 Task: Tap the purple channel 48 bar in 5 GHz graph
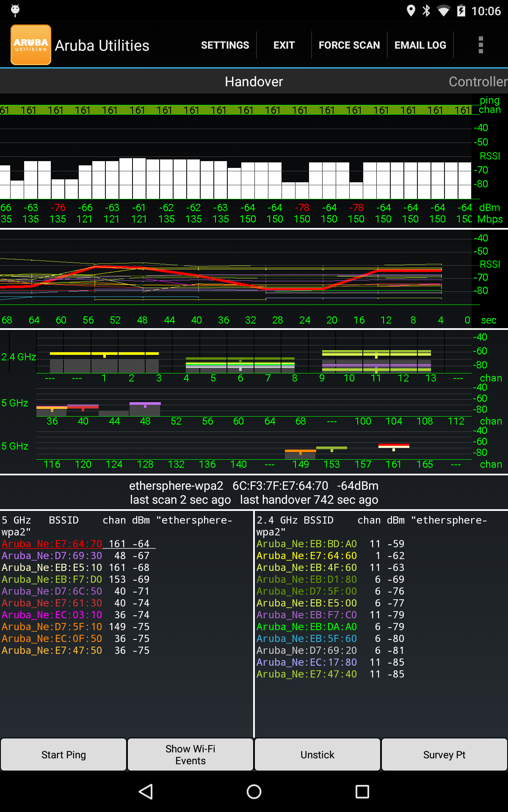point(145,403)
